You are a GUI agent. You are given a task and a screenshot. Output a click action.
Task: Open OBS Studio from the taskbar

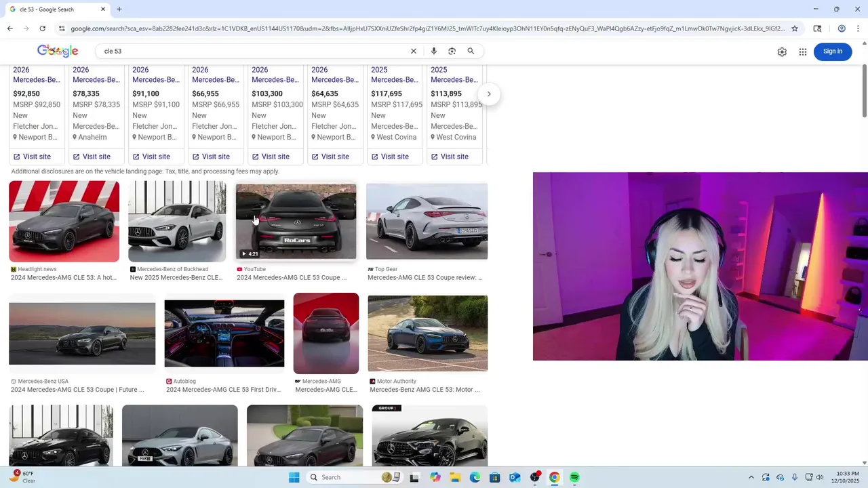coord(535,477)
